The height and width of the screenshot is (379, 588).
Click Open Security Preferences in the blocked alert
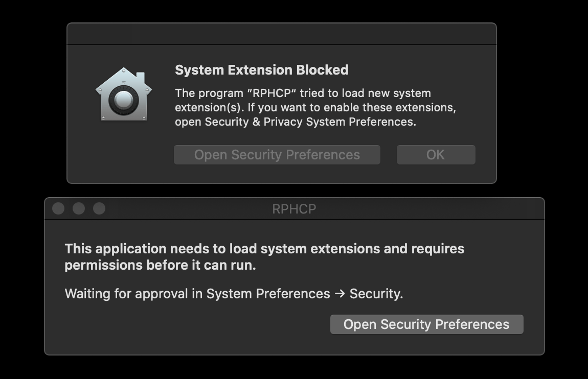277,154
